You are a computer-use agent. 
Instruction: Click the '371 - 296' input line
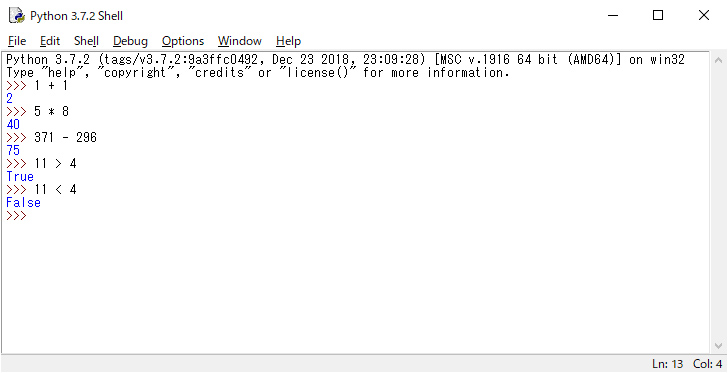[65, 138]
